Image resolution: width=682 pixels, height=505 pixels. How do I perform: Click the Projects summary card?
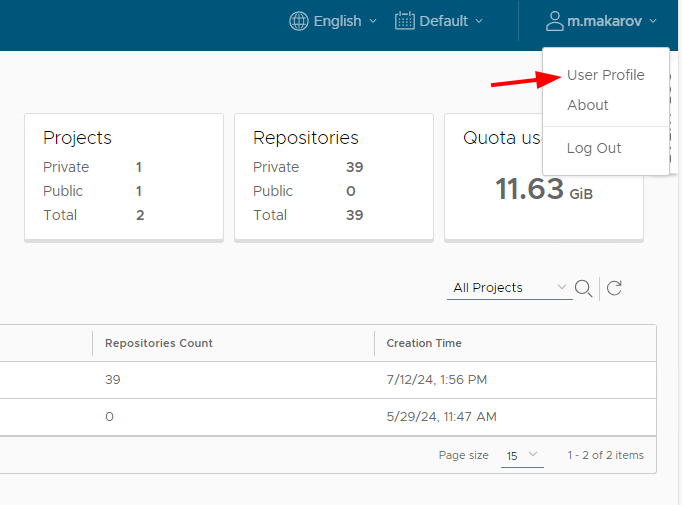[124, 177]
